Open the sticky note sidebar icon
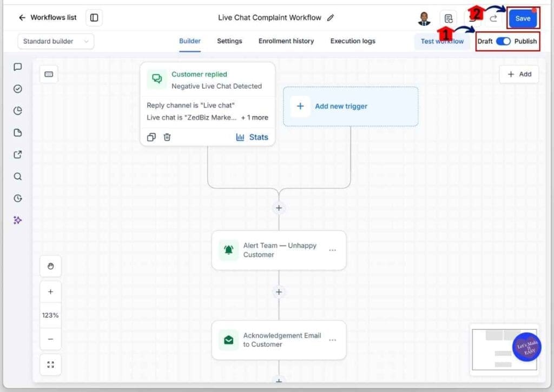 [18, 132]
